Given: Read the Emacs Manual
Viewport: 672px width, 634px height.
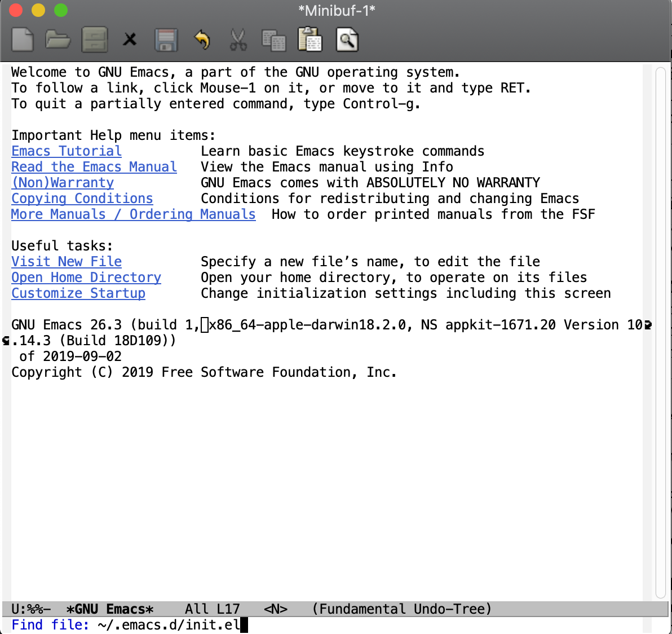Looking at the screenshot, I should pos(94,166).
